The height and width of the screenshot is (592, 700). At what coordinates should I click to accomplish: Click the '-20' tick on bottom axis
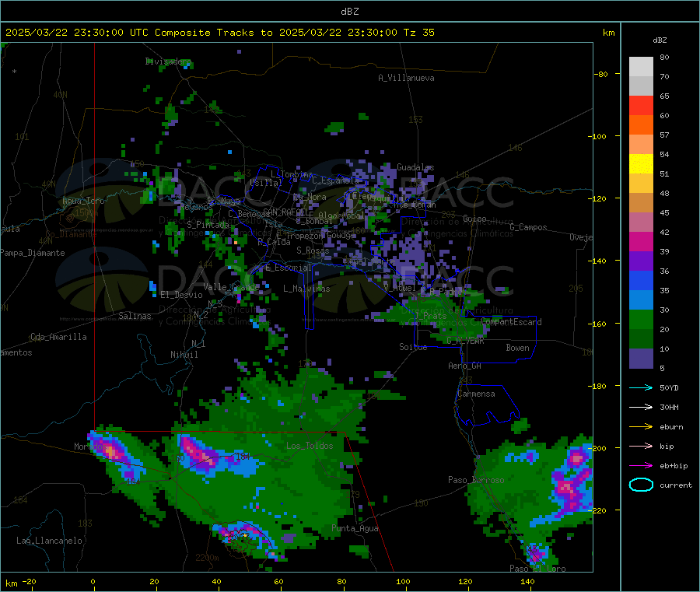click(x=29, y=581)
